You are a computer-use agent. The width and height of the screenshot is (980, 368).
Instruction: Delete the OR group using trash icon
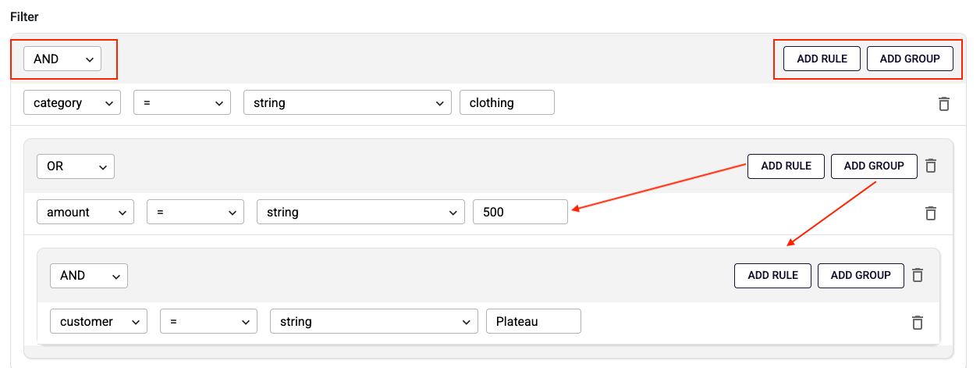coord(930,166)
